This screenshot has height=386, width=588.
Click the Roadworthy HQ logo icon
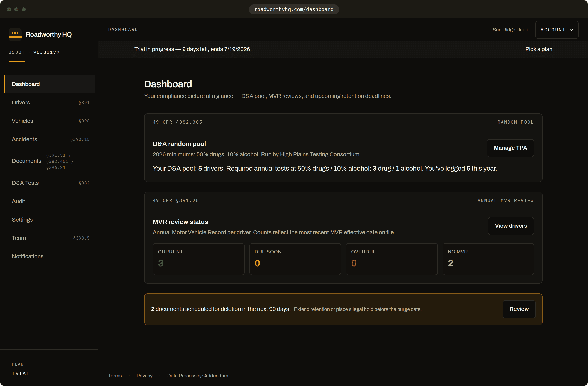pos(15,34)
